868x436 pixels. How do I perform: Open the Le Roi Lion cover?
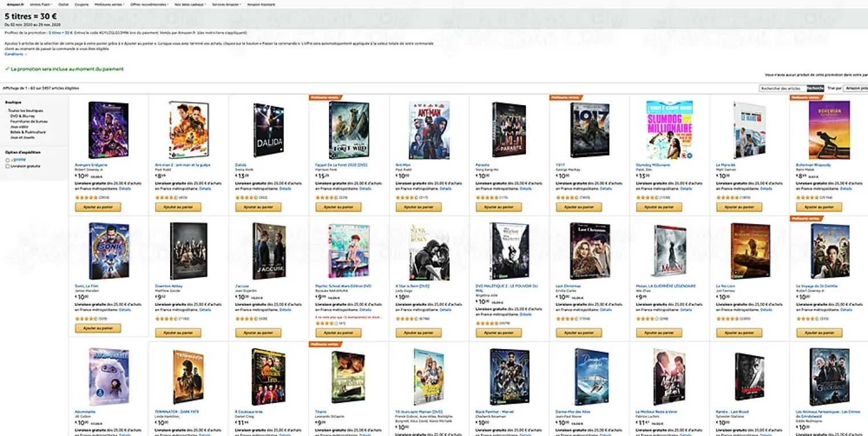click(750, 251)
